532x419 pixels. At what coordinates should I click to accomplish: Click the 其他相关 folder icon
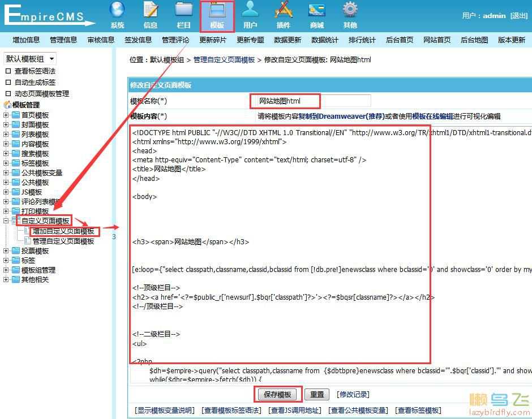16,280
